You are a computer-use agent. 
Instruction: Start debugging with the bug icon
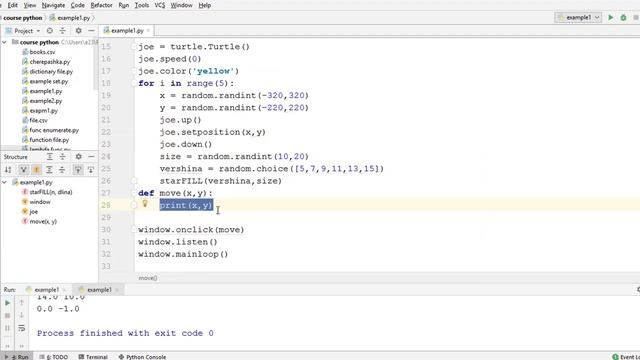[623, 18]
